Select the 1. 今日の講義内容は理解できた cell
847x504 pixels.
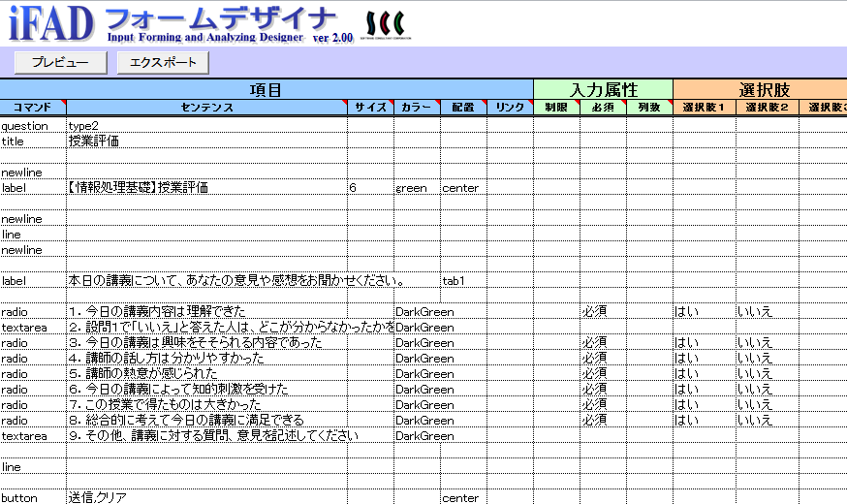click(x=206, y=312)
